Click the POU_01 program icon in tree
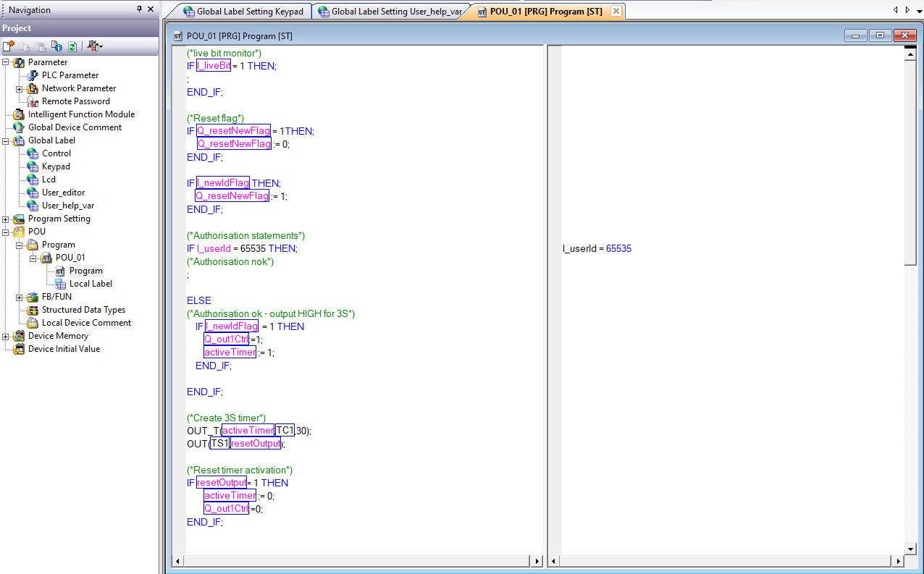Viewport: 924px width, 574px height. 46,258
